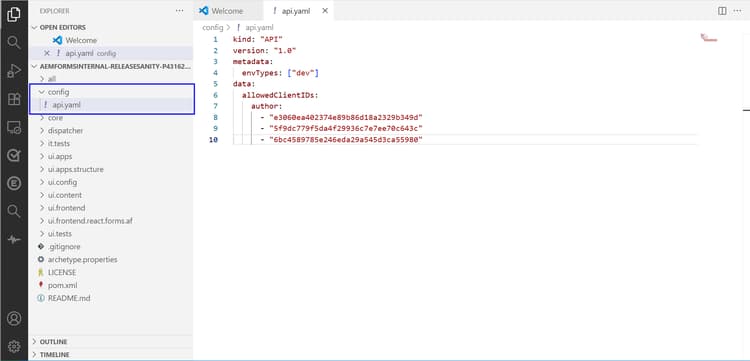Viewport: 750px width, 361px height.
Task: Select Welcome in Open Editors list
Action: coord(111,40)
